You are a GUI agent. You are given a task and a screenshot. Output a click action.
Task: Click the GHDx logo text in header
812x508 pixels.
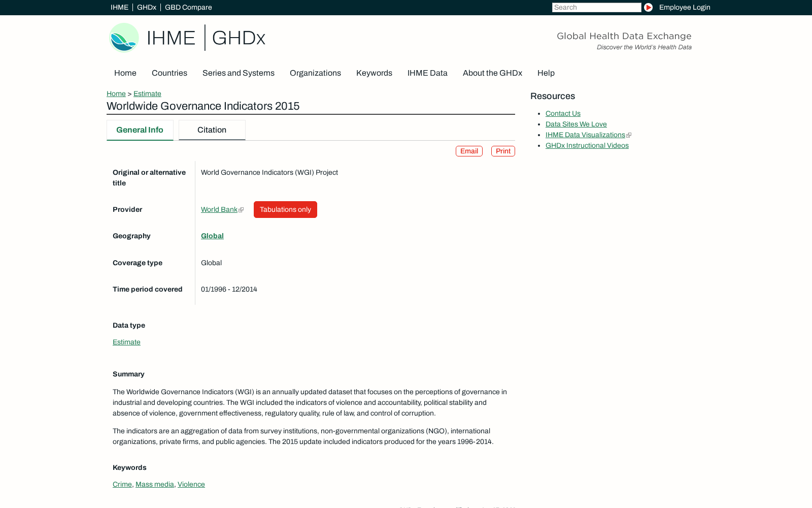(x=239, y=38)
